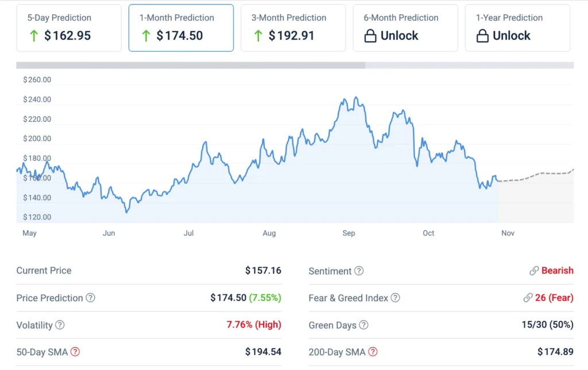Click the help icon next to Price Prediction
Image resolution: width=588 pixels, height=370 pixels.
[90, 298]
